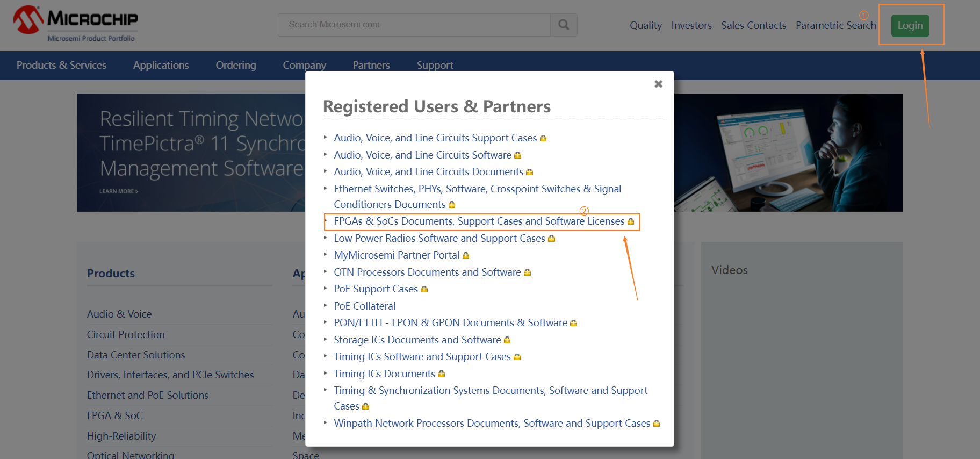This screenshot has width=980, height=459.
Task: Click lock icon beside PON/FTTH Documents & Software
Action: coord(574,323)
